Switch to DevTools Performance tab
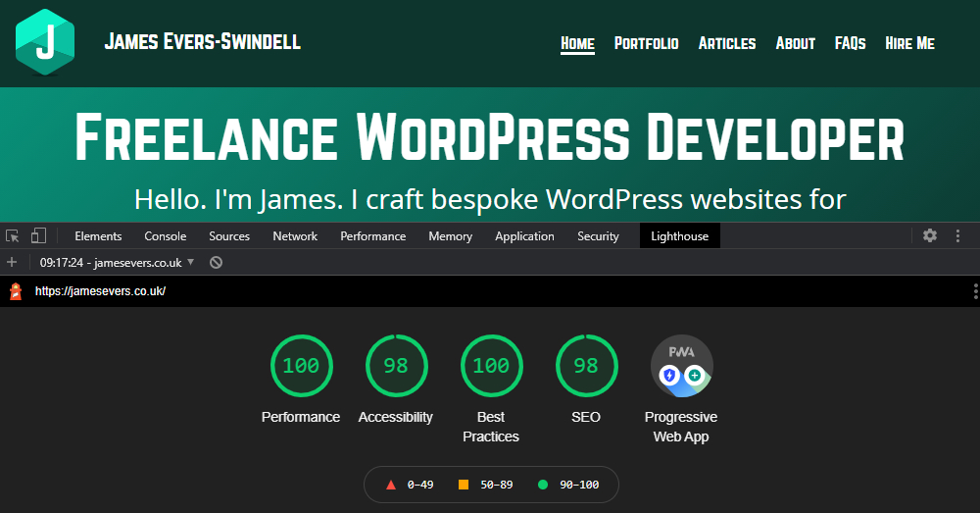 click(x=373, y=235)
